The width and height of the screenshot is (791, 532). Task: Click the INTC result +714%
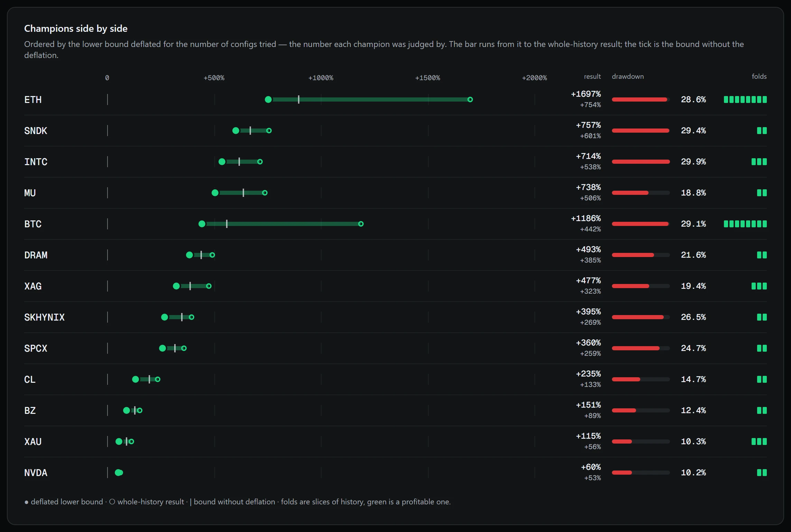coord(588,156)
